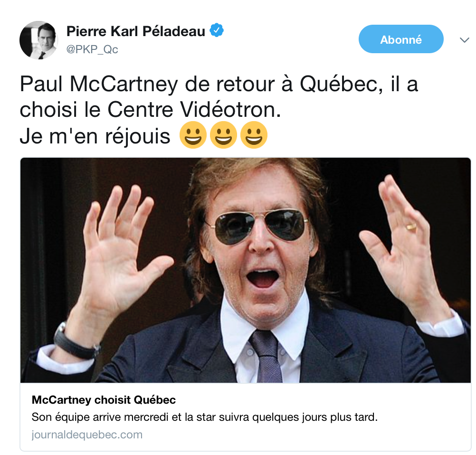This screenshot has width=476, height=455.
Task: Click the first smiley emoji
Action: [x=193, y=135]
